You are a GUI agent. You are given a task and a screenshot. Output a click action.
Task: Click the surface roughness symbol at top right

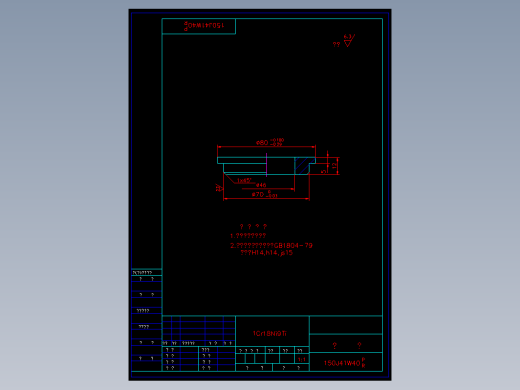click(349, 40)
